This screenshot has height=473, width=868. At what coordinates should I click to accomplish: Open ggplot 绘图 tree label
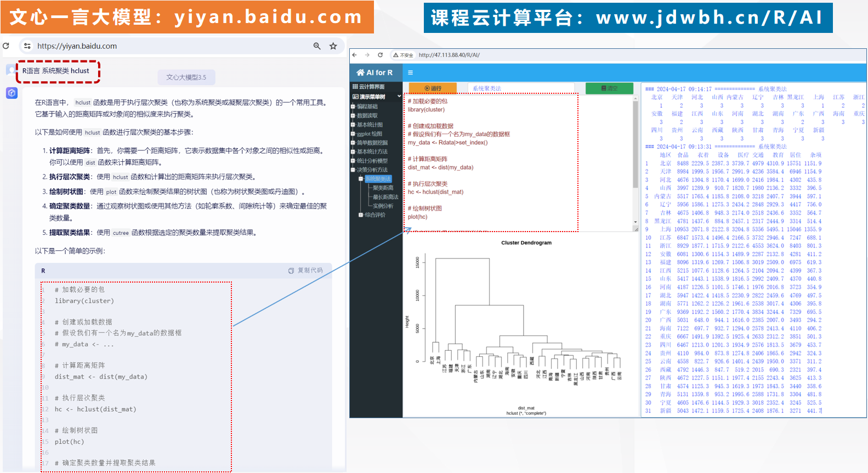[x=370, y=134]
